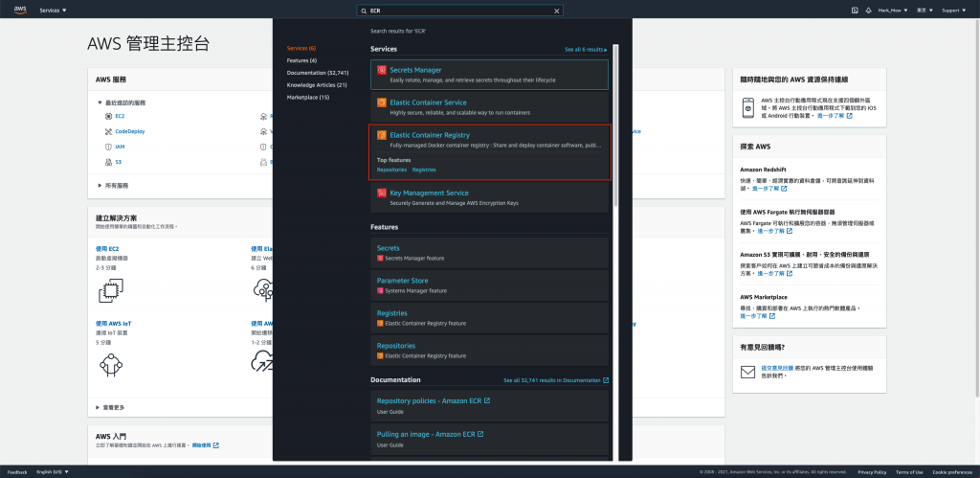
Task: Click Feedback in the footer
Action: coord(17,471)
